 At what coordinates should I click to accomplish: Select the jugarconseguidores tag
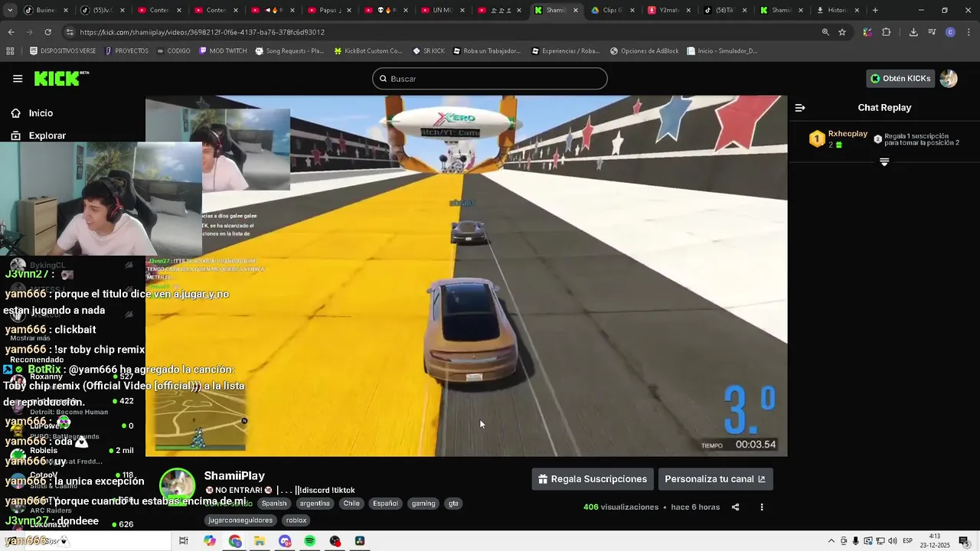tap(240, 520)
